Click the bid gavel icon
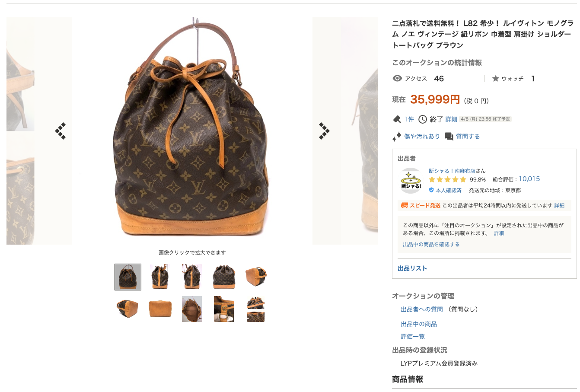 point(397,119)
